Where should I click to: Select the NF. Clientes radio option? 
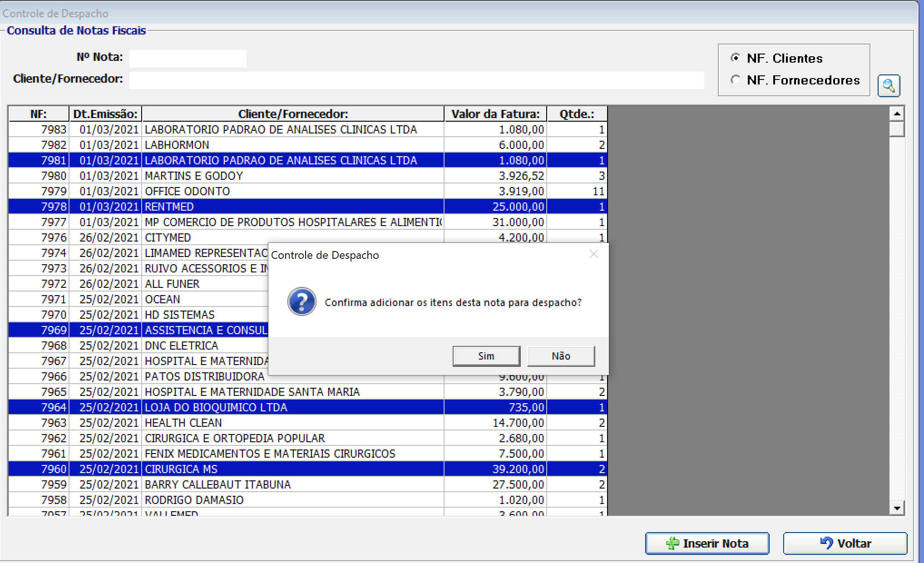[x=736, y=58]
